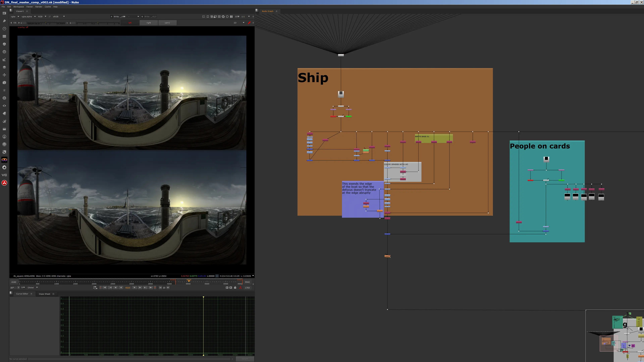644x362 pixels.
Task: Select the Draw tools icon in left toolbar
Action: (x=4, y=21)
